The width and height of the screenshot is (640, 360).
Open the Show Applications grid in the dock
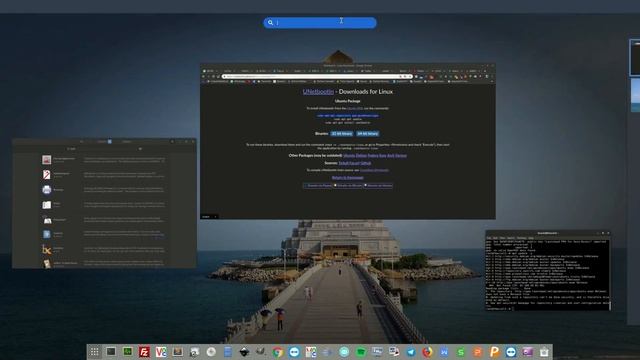tap(94, 352)
